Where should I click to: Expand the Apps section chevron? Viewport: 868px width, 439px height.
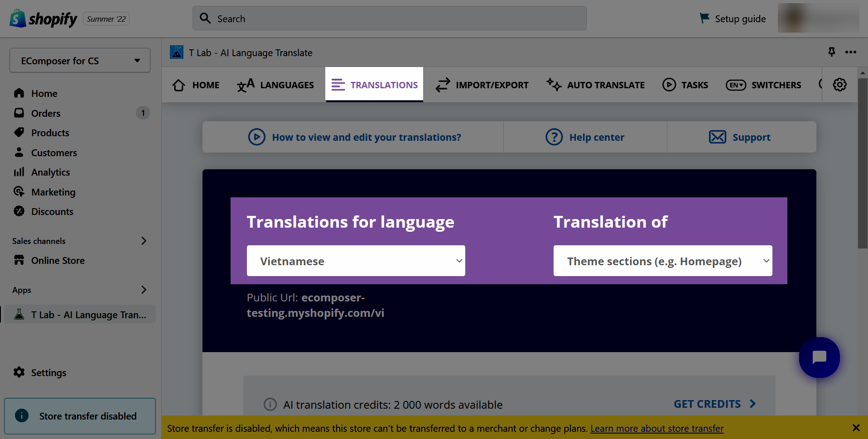pyautogui.click(x=144, y=290)
